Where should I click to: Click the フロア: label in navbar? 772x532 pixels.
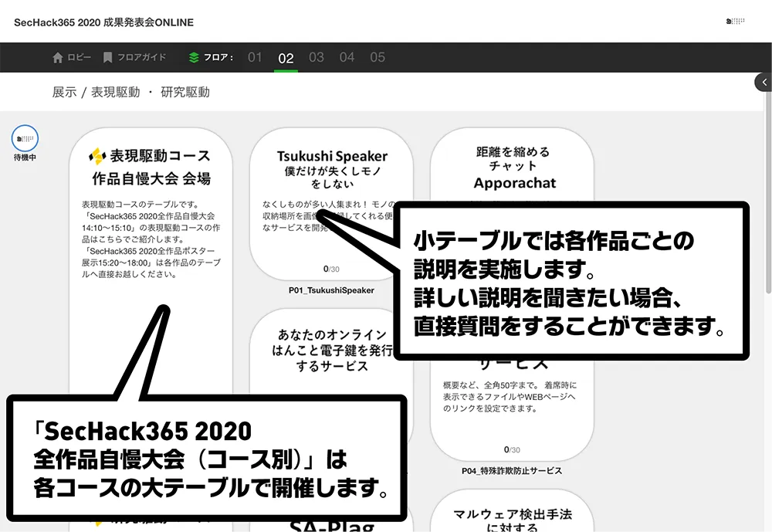pyautogui.click(x=218, y=58)
